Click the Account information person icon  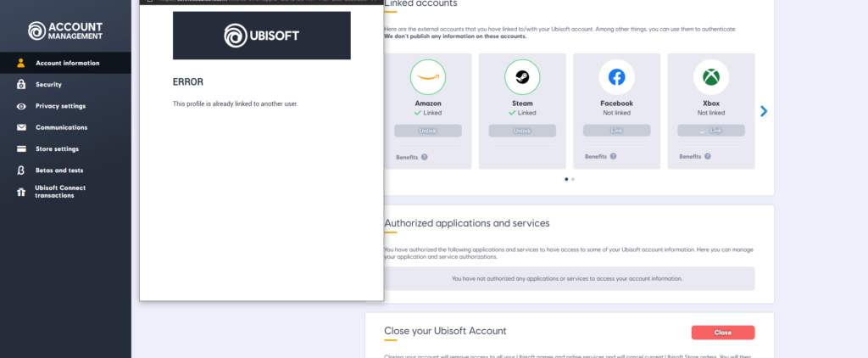click(x=21, y=63)
